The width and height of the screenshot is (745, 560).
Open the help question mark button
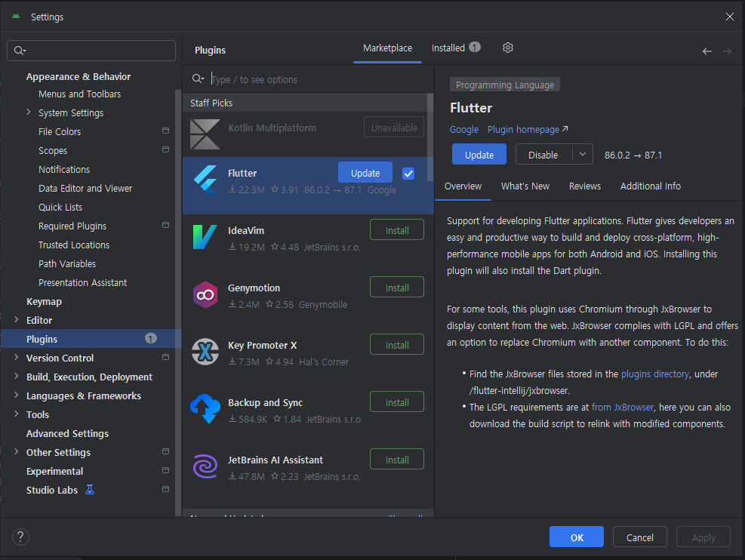pyautogui.click(x=20, y=537)
